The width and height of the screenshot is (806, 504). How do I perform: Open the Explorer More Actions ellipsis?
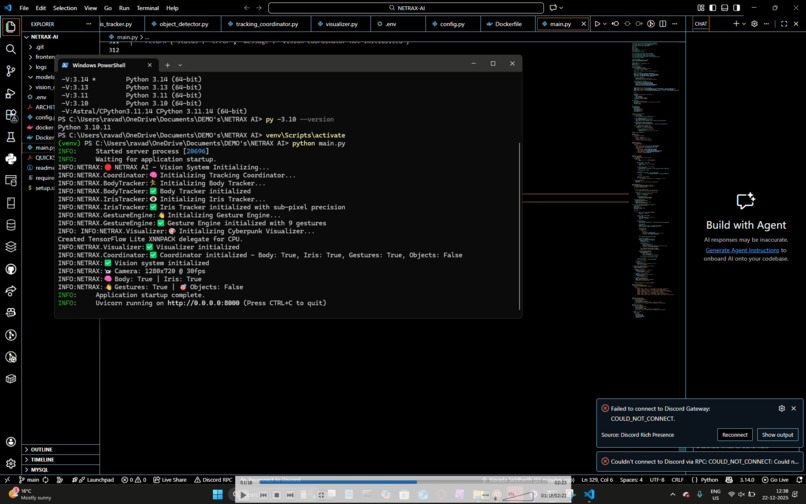point(88,24)
